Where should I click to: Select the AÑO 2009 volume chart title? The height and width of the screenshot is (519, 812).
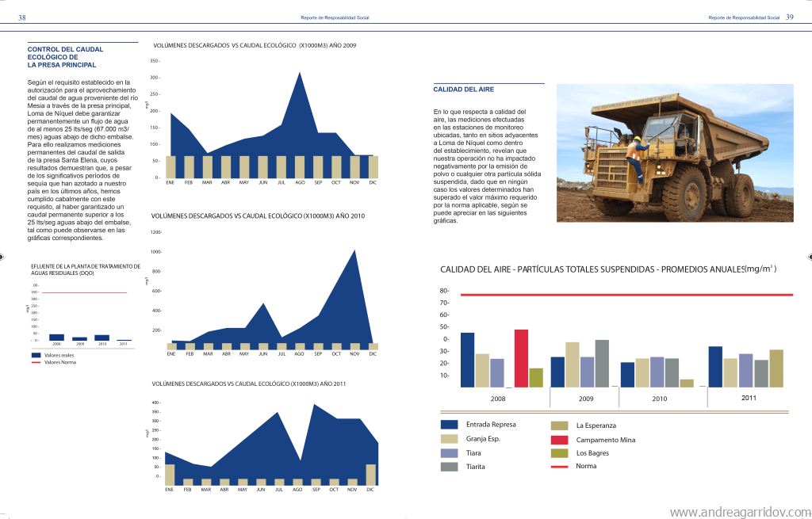pos(255,45)
